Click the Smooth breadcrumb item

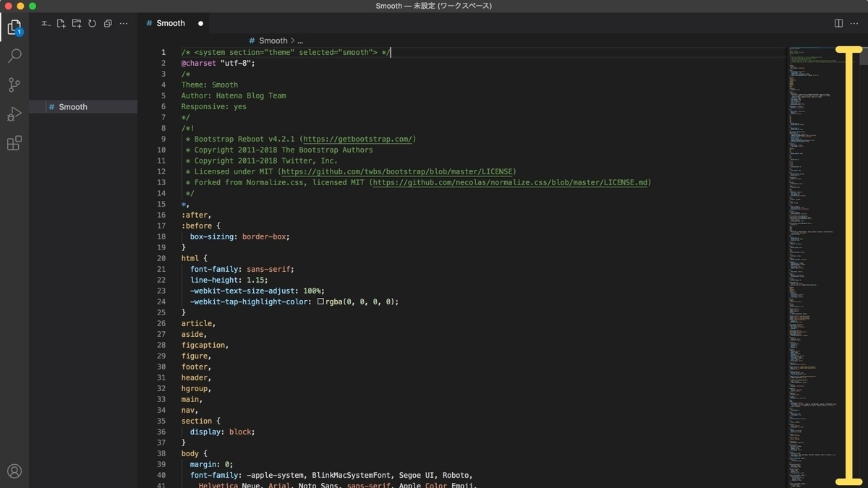(273, 40)
